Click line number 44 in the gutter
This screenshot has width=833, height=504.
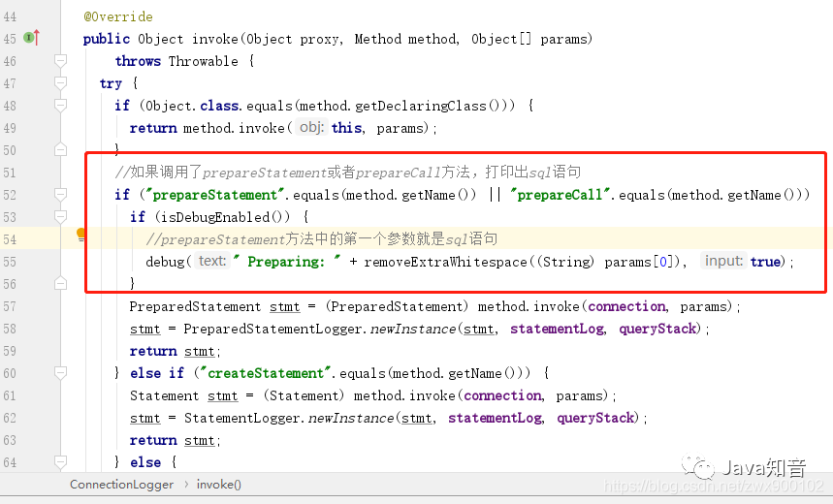click(x=10, y=17)
